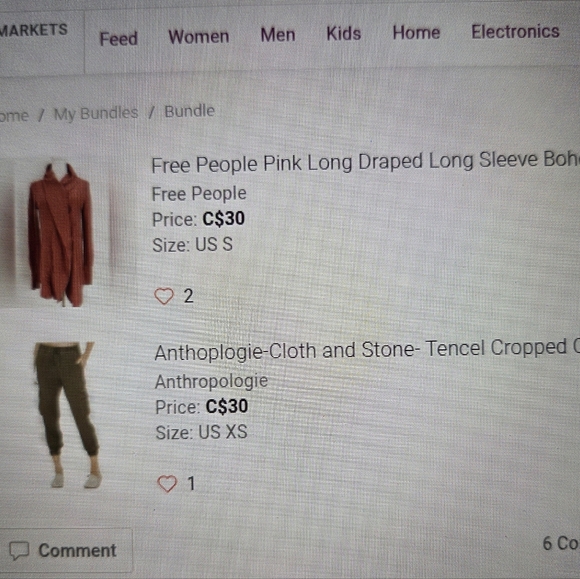Select the Kids category
The height and width of the screenshot is (579, 580).
coord(344,33)
